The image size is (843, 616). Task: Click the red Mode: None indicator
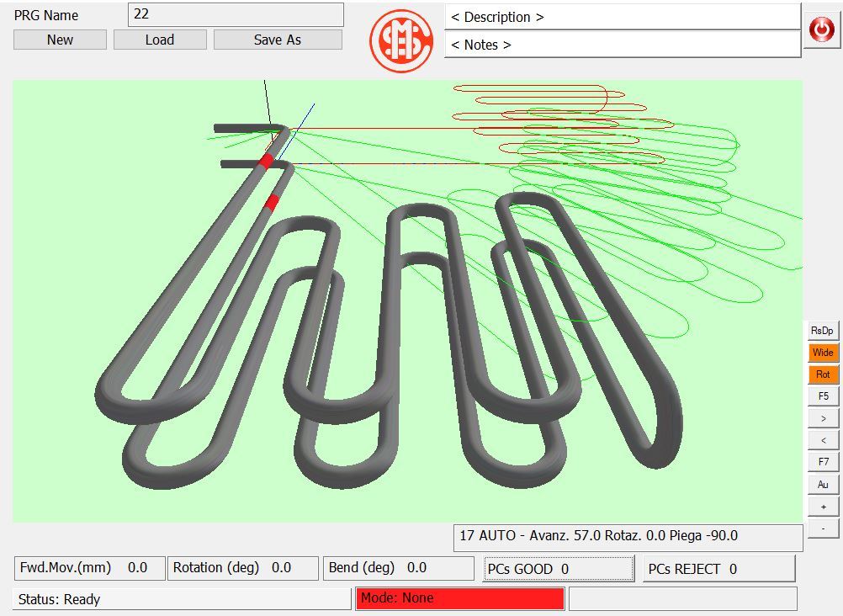point(459,598)
